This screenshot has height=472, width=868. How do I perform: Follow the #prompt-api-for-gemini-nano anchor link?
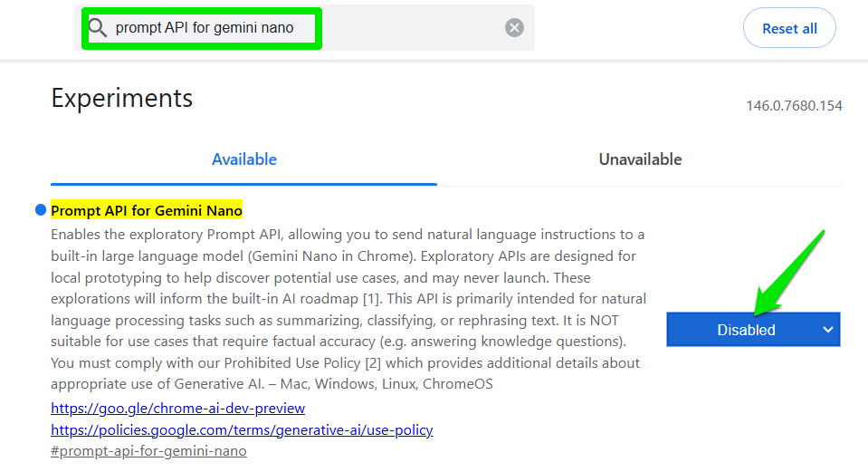coord(148,450)
